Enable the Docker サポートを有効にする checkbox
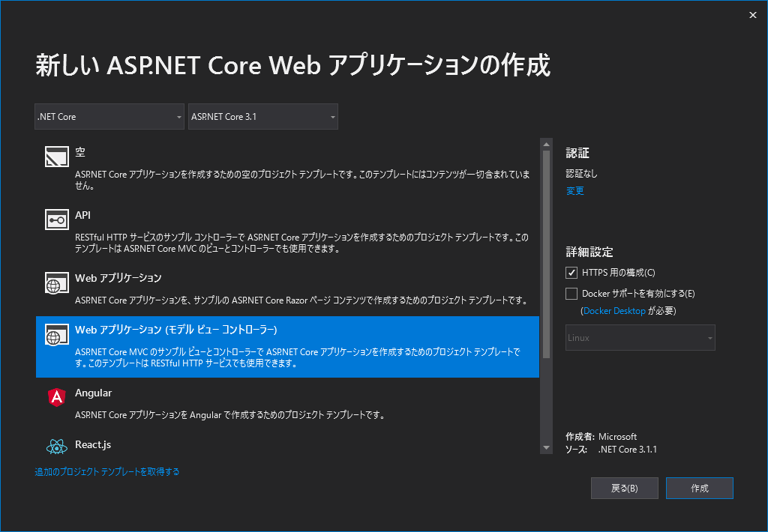Image resolution: width=768 pixels, height=532 pixels. point(571,294)
